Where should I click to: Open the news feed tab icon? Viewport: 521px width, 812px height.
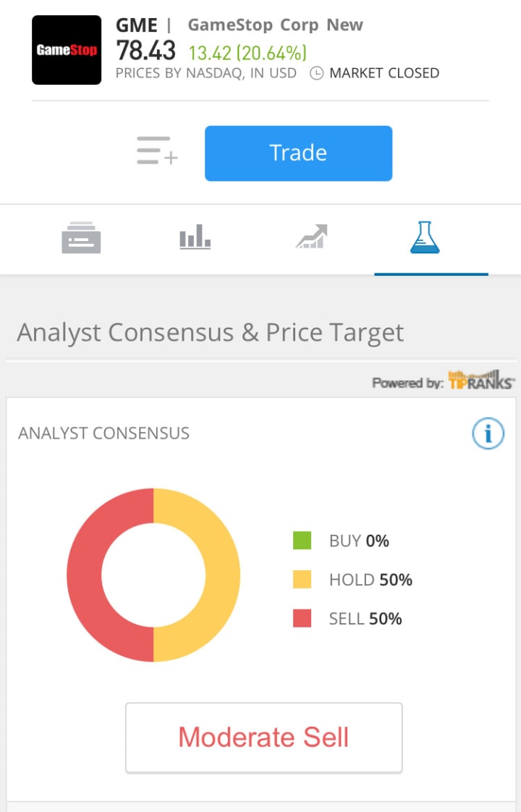pos(81,238)
